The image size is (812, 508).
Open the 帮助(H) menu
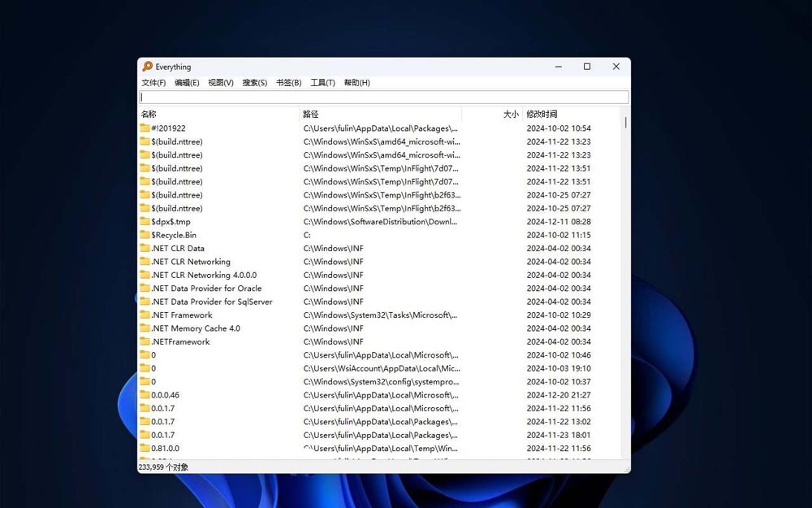(x=356, y=82)
